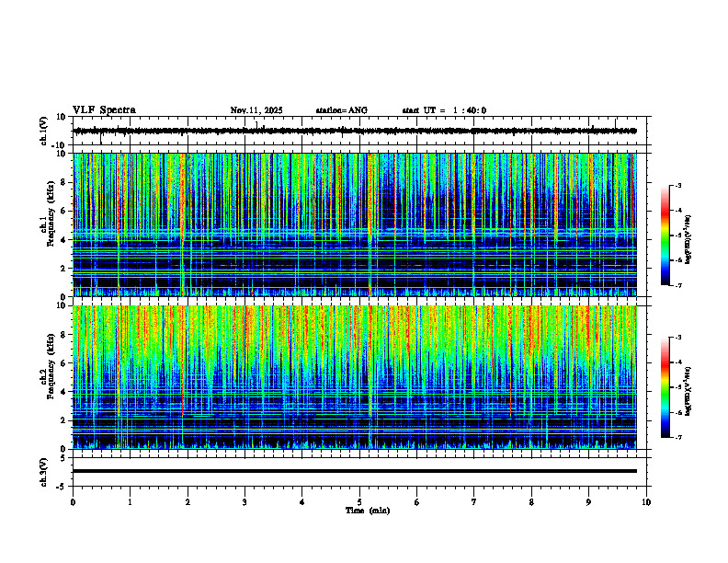
Task: Click the date 'Nov.11, 2025'
Action: click(x=256, y=110)
